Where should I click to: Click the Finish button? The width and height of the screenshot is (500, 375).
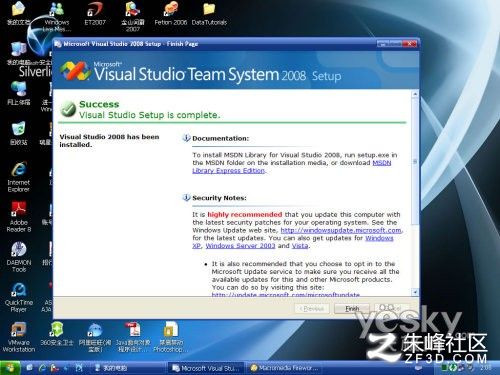[x=352, y=309]
